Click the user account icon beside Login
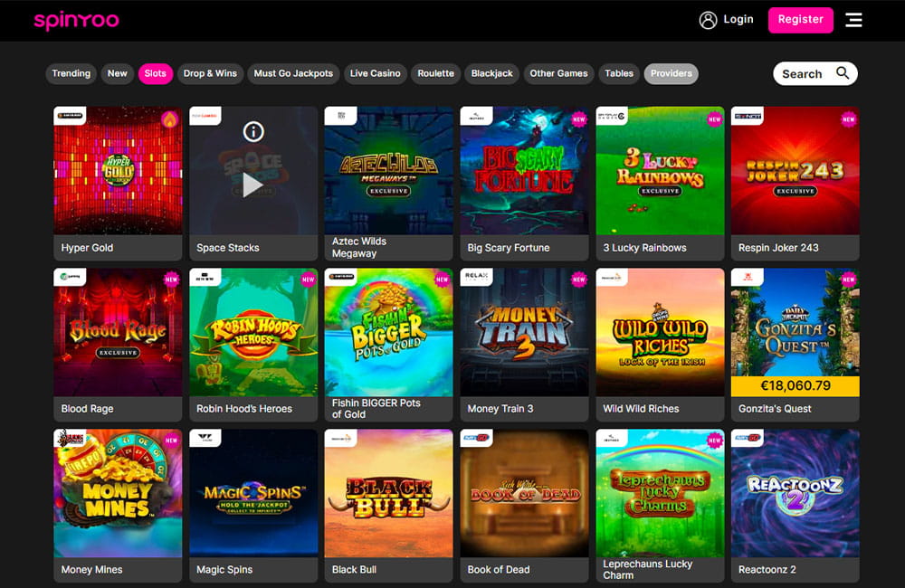This screenshot has height=588, width=905. point(708,20)
